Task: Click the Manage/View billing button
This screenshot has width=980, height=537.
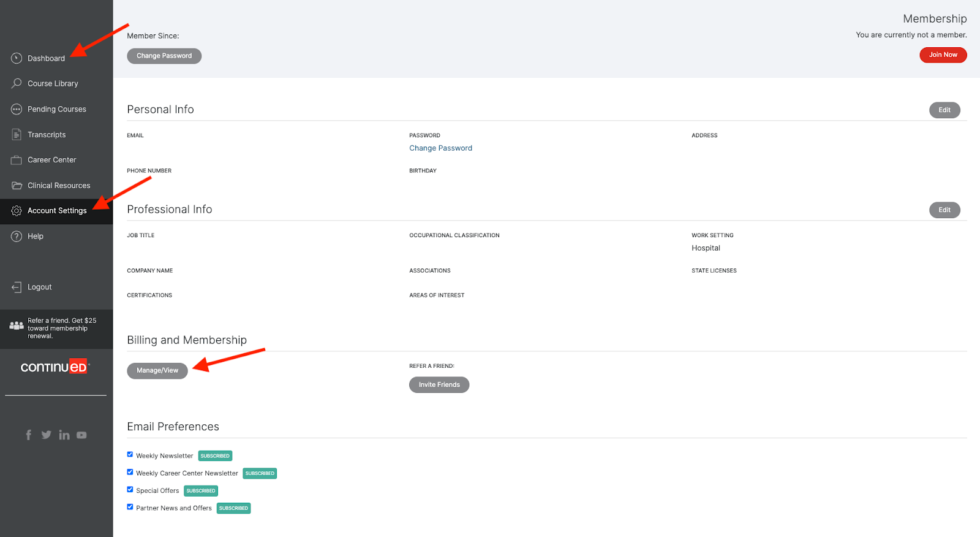Action: [x=157, y=371]
